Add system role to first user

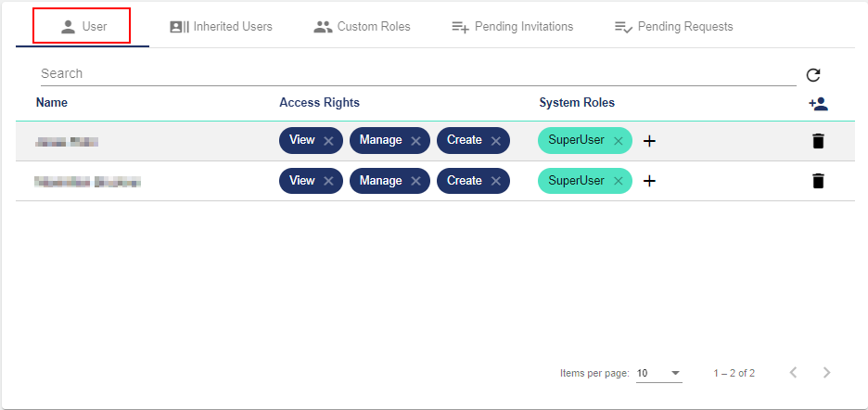[x=649, y=141]
